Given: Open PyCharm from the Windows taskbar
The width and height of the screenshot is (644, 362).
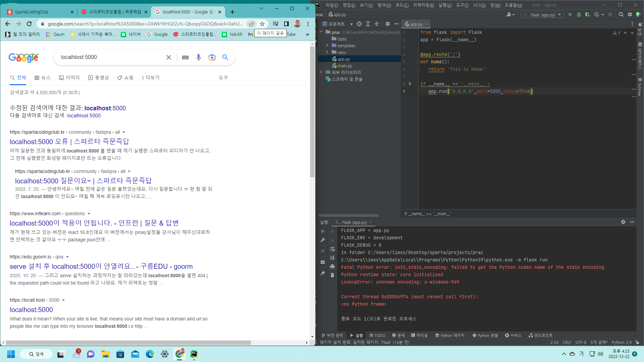Looking at the screenshot, I should 194,354.
